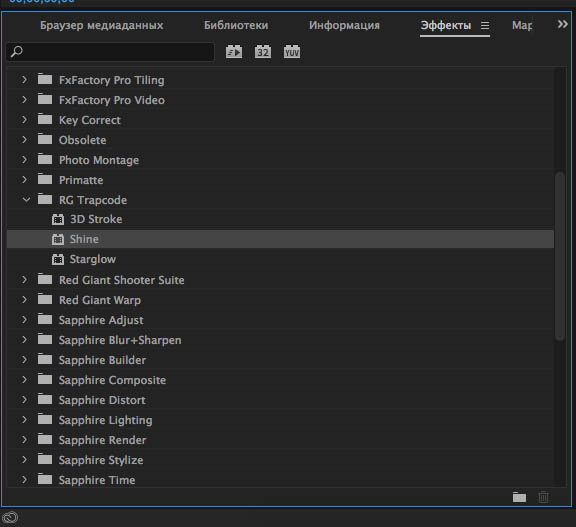Click the FxFactory Pro Tiling folder icon
Viewport: 576px width, 527px height.
coord(45,79)
